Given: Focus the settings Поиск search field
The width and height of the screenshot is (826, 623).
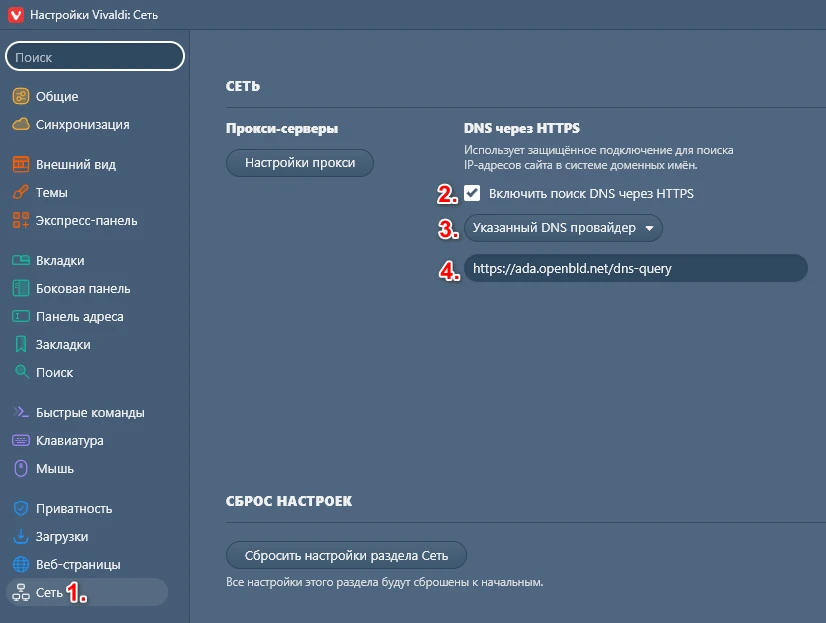Looking at the screenshot, I should tap(95, 56).
